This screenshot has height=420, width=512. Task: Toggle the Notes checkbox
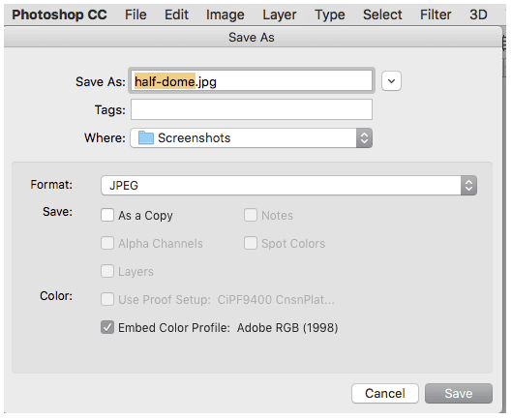pos(251,216)
